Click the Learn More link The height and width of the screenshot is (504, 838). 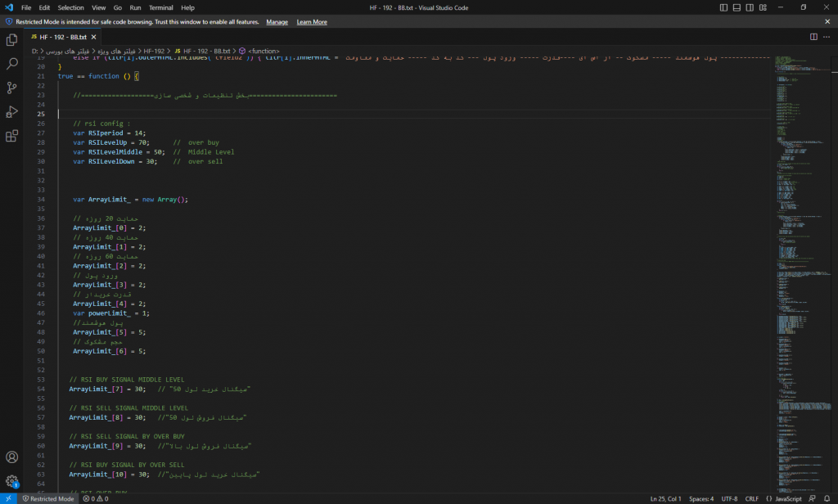click(312, 22)
